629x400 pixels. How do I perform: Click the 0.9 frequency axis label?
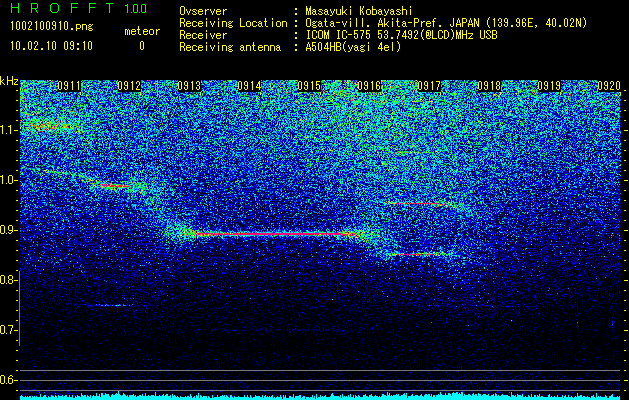pyautogui.click(x=8, y=230)
